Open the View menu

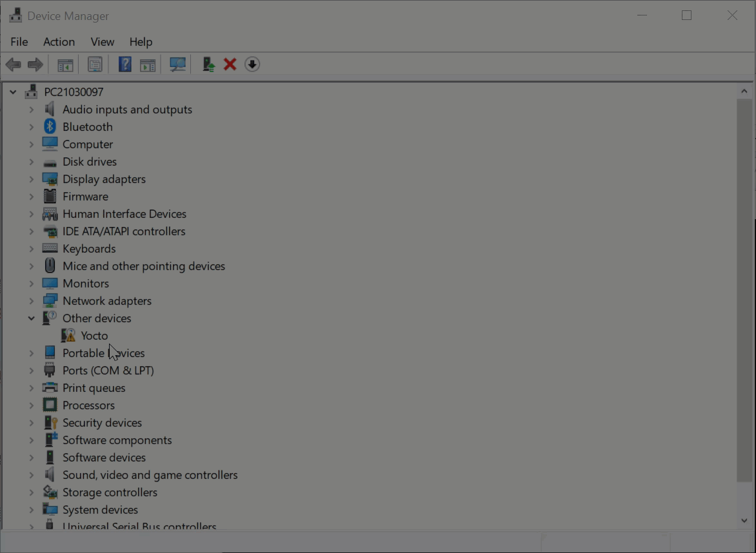click(102, 42)
